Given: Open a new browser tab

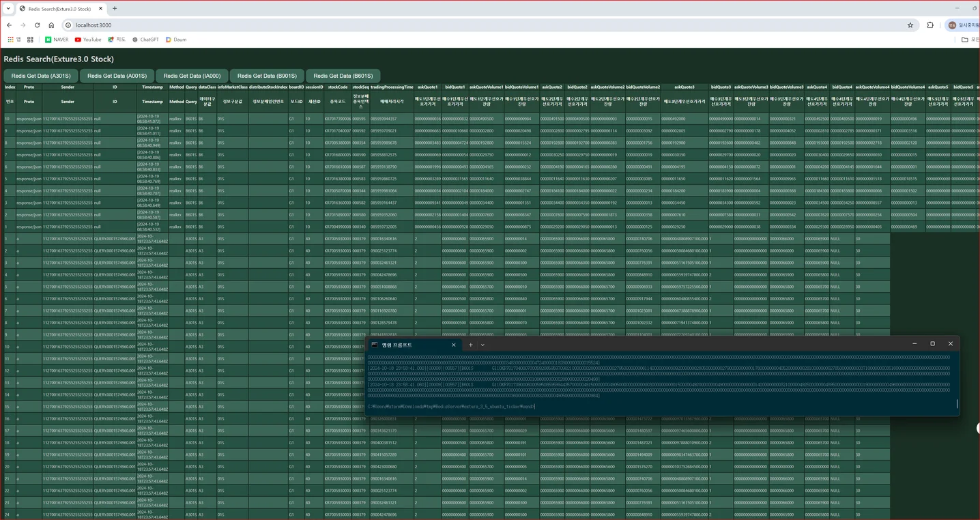Looking at the screenshot, I should (x=115, y=9).
